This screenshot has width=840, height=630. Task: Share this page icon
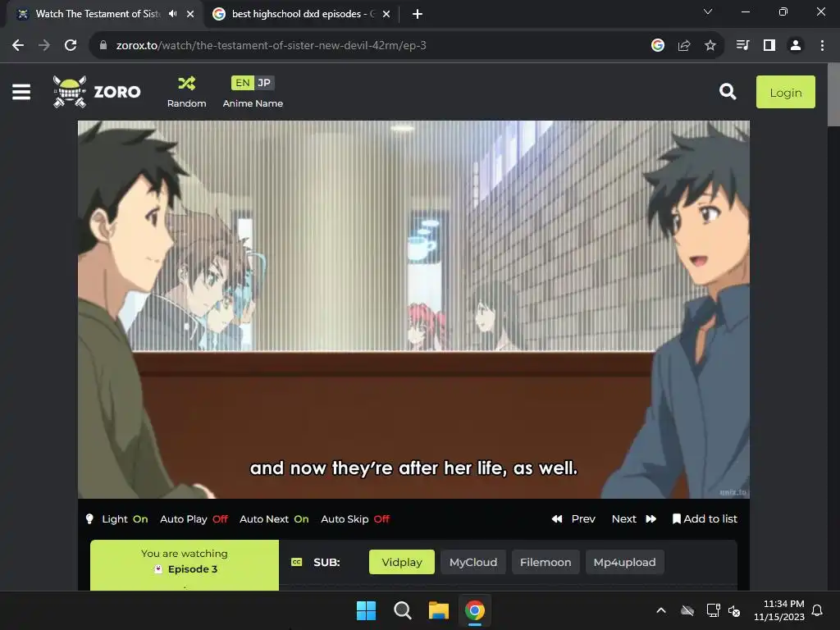684,46
